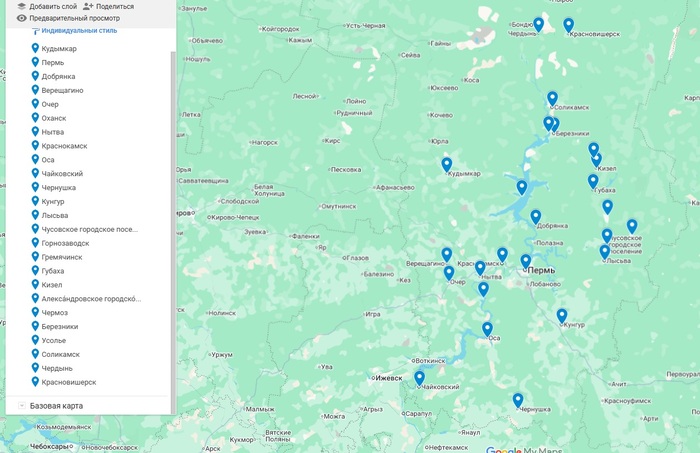Click the Add layer icon

21,6
